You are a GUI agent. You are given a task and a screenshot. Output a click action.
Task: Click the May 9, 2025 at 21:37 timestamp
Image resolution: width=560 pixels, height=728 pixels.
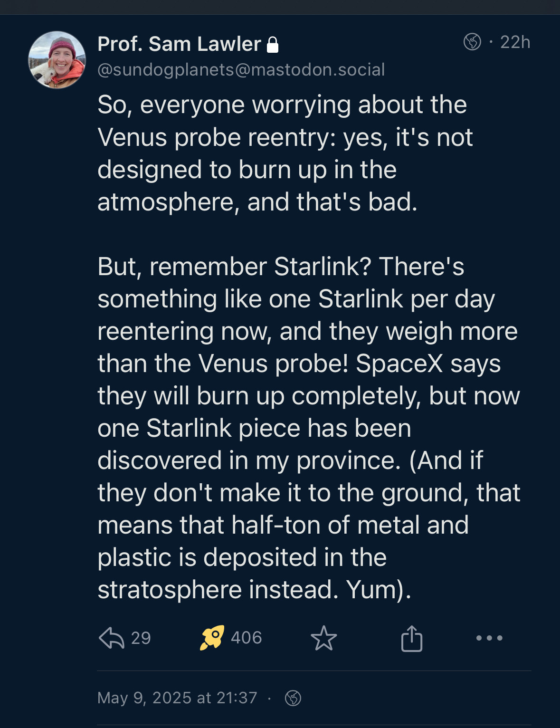(x=177, y=698)
